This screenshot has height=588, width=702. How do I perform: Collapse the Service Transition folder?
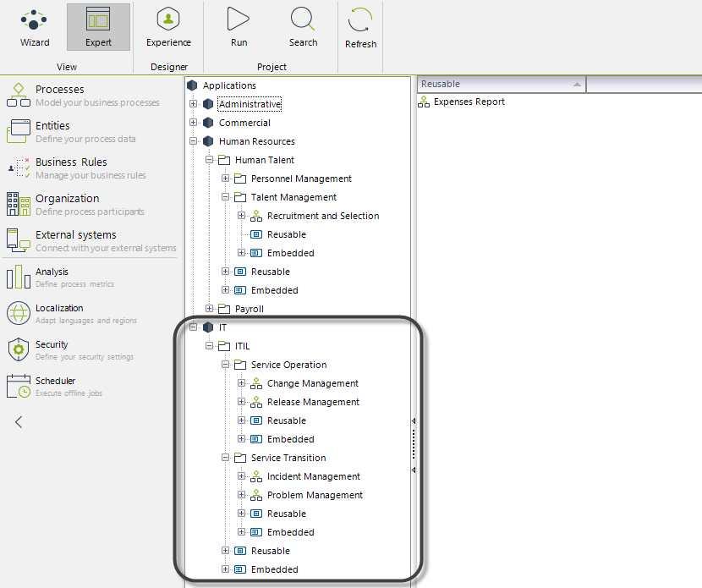pyautogui.click(x=225, y=457)
